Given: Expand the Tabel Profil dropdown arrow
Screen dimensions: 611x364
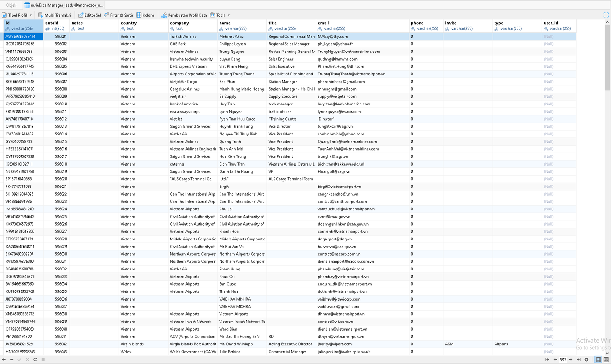Looking at the screenshot, I should (x=31, y=15).
